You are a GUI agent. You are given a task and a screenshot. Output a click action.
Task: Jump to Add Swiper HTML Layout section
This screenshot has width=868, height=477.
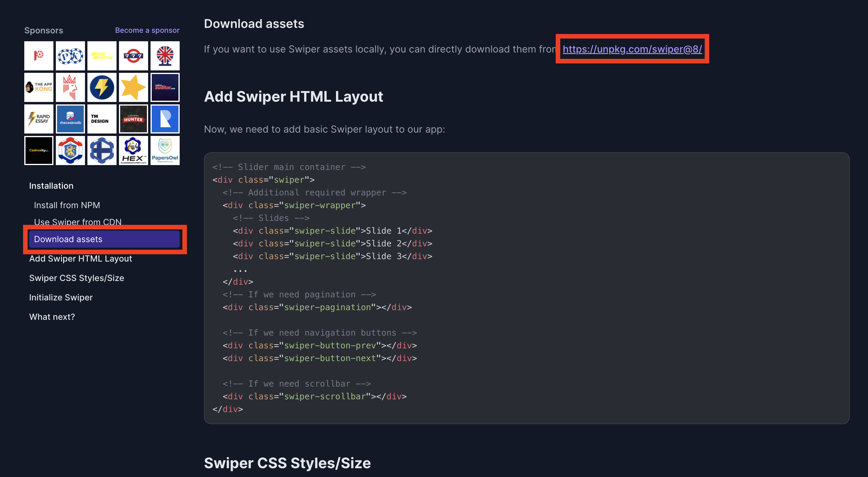tap(80, 259)
